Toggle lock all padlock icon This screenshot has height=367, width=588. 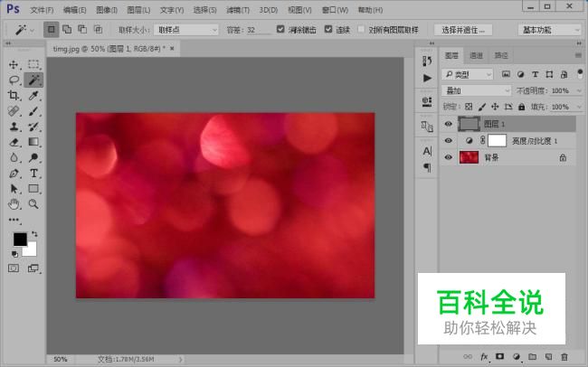pos(521,107)
